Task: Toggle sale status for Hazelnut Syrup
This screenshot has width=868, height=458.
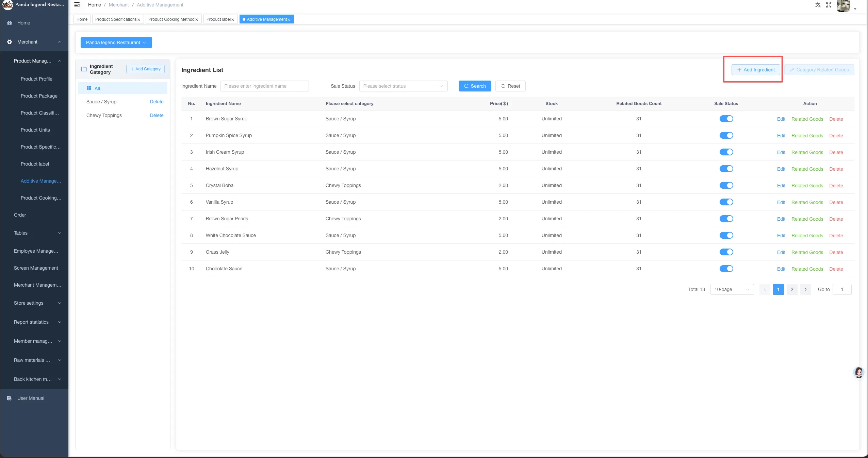Action: pyautogui.click(x=726, y=169)
